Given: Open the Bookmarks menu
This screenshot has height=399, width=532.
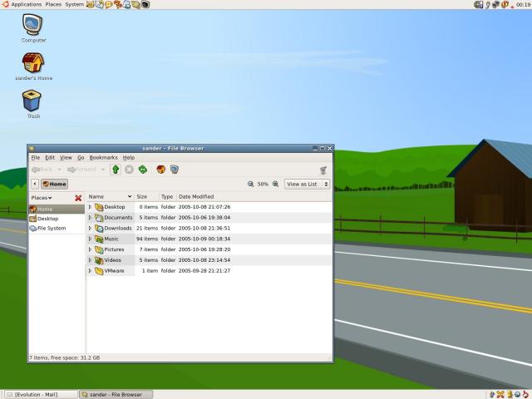Looking at the screenshot, I should [103, 158].
